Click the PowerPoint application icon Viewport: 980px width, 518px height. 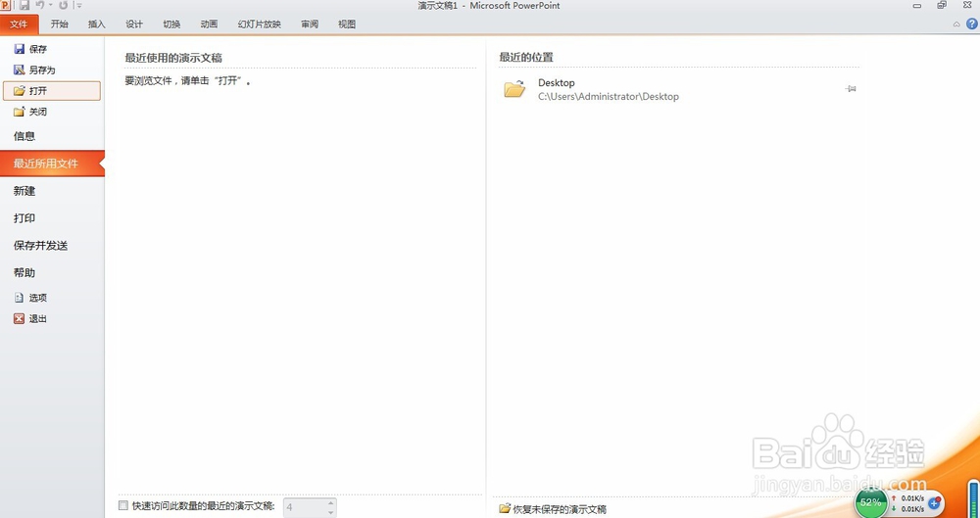[5, 5]
